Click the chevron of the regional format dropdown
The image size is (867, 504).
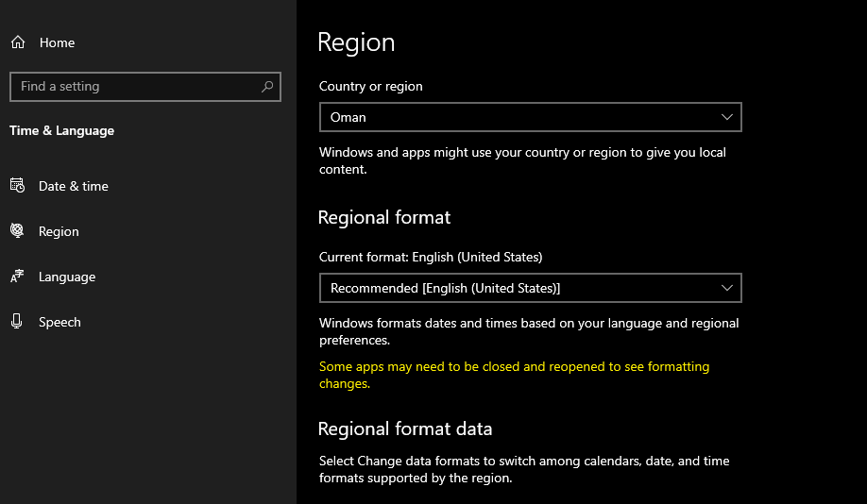[726, 288]
